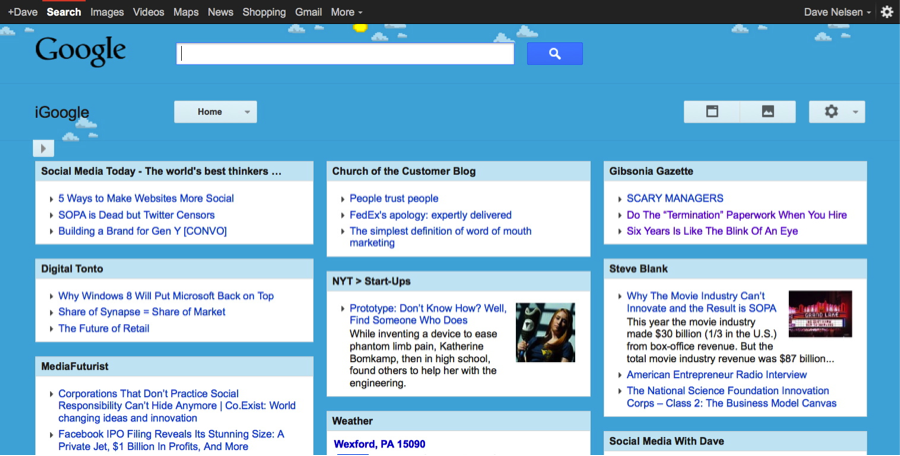Open the iGoogle settings gear button

pos(831,112)
